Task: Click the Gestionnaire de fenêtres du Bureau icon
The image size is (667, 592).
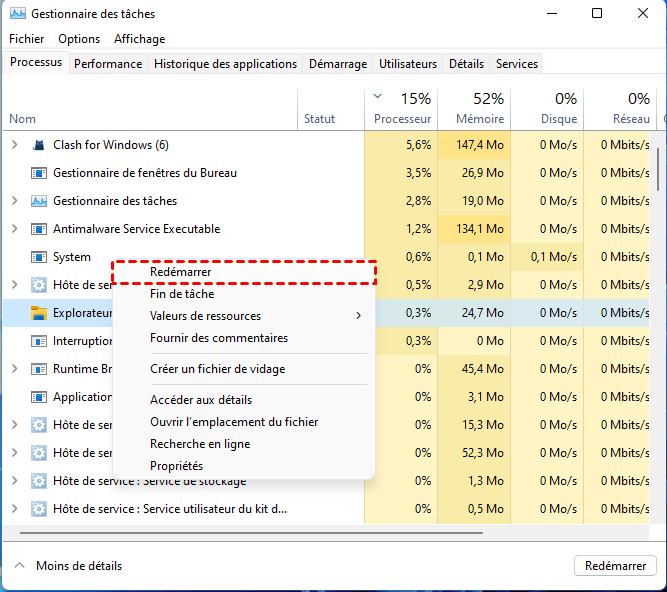Action: pyautogui.click(x=39, y=173)
